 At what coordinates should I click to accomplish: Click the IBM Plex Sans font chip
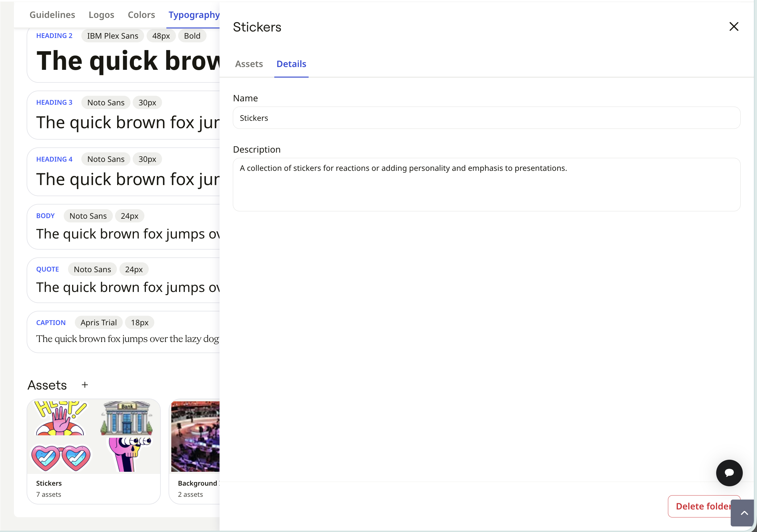click(113, 36)
